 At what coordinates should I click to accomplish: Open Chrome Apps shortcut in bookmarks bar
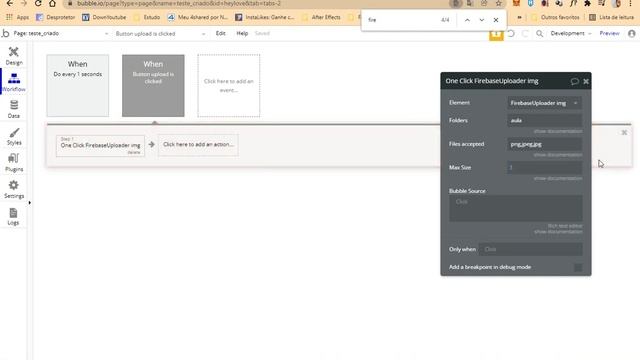[x=18, y=17]
